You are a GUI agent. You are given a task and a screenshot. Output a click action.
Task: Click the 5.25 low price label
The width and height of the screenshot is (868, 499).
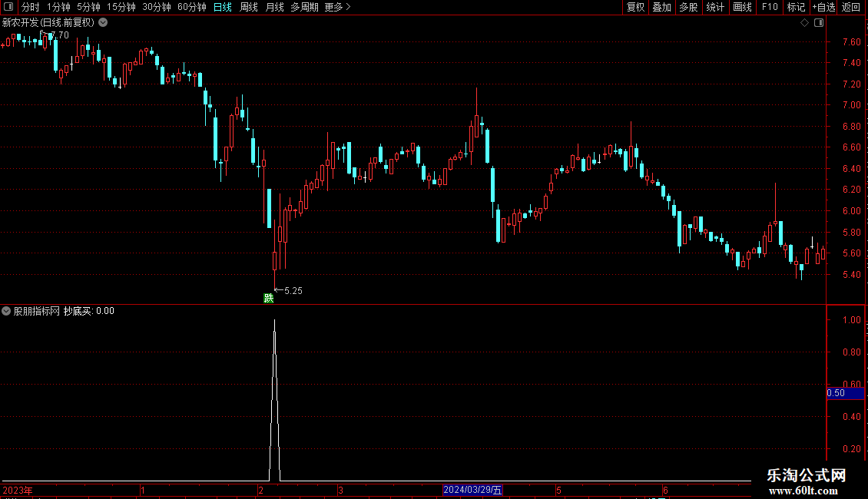[x=293, y=291]
